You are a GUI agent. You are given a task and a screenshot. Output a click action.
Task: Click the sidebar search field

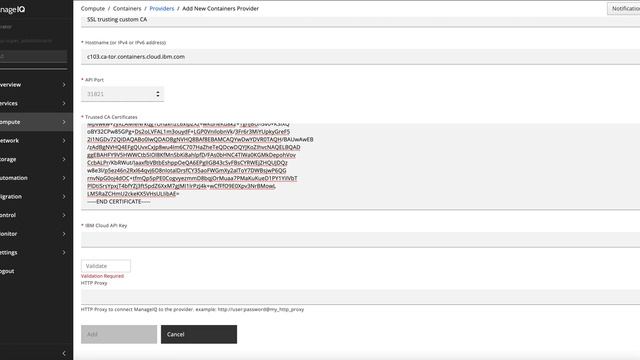[33, 56]
